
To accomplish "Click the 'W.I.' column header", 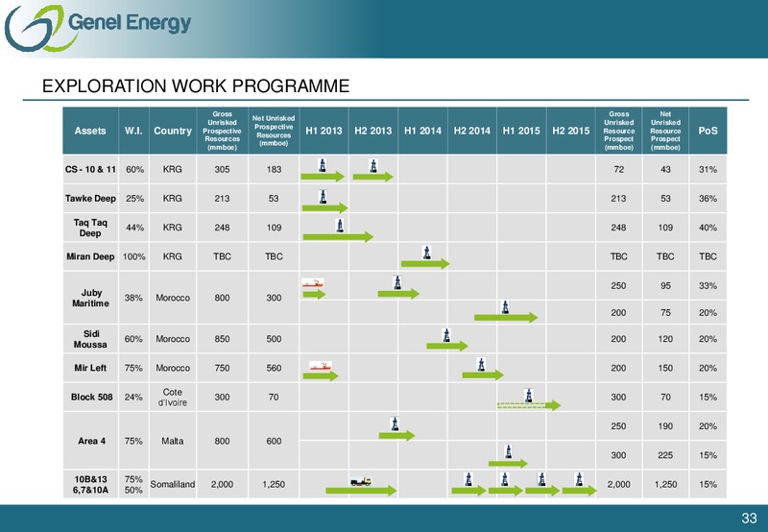I will [x=133, y=131].
